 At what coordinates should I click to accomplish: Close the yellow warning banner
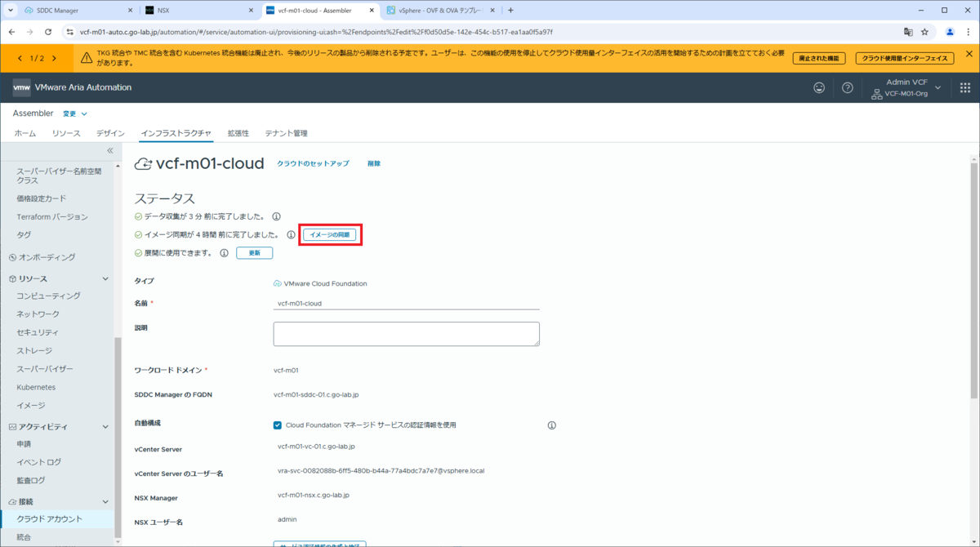point(969,54)
